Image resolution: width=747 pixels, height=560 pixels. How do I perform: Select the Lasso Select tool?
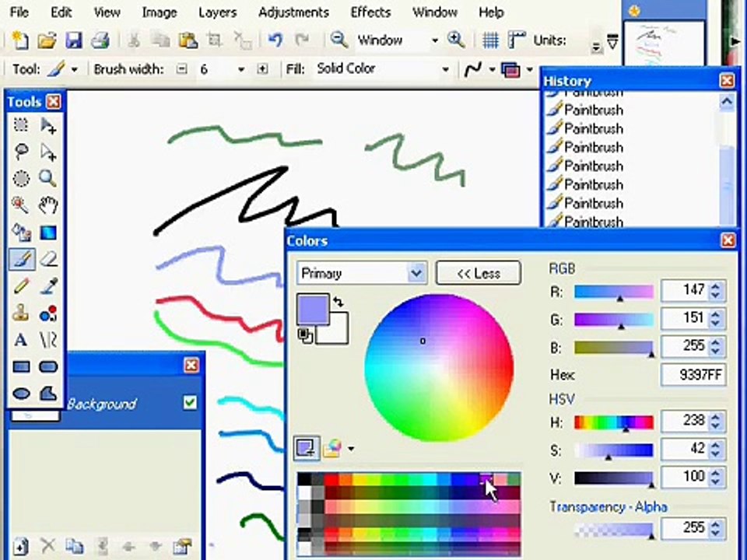(21, 152)
